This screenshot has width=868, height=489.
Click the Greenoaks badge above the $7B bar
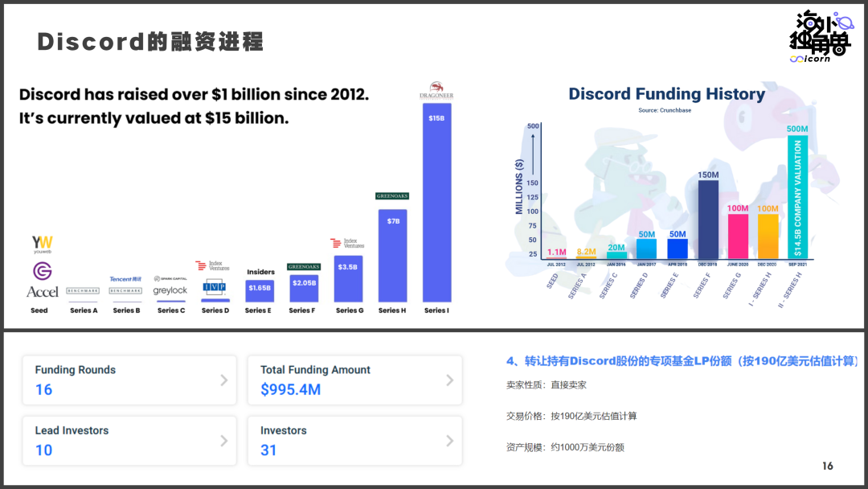(391, 195)
